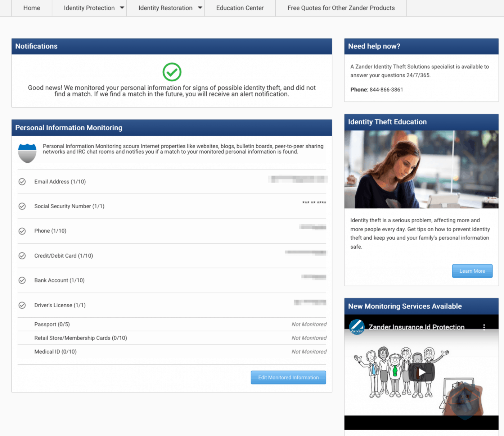Click the checkmark icon beside Credit/Debit Card
This screenshot has width=504, height=436.
(x=22, y=256)
